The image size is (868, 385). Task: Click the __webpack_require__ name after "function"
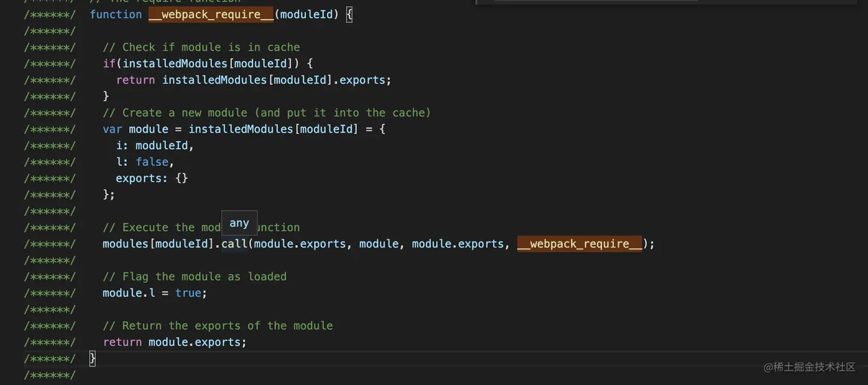[211, 14]
